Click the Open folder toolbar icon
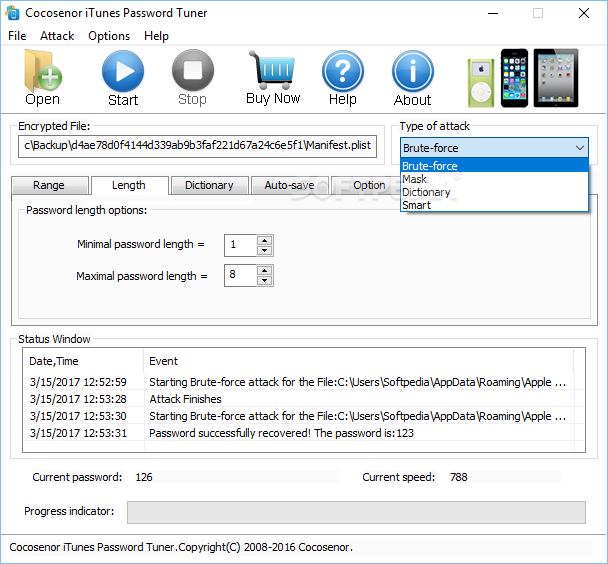Image resolution: width=608 pixels, height=564 pixels. tap(43, 77)
